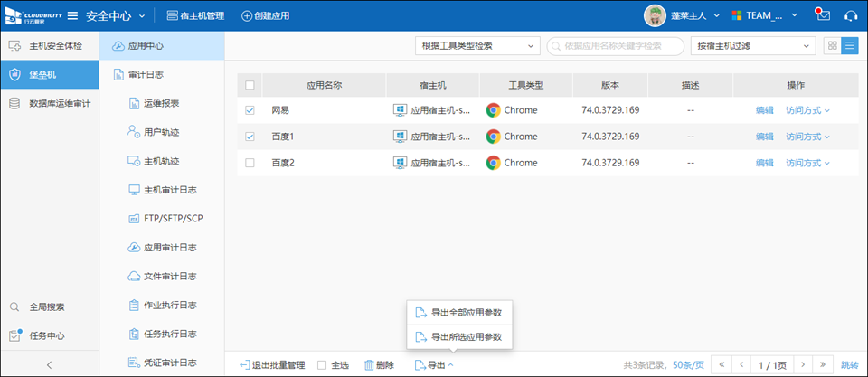Click the user avatar picture

coord(656,15)
